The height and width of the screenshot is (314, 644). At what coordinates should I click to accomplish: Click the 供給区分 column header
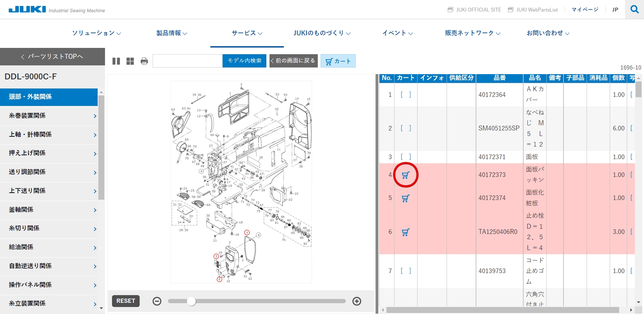[x=461, y=78]
